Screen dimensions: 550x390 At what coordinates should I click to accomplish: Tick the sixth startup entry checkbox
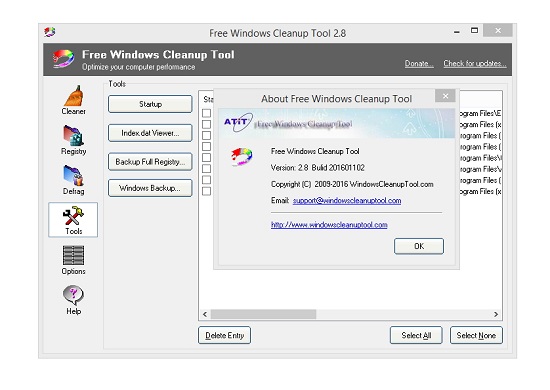click(207, 169)
